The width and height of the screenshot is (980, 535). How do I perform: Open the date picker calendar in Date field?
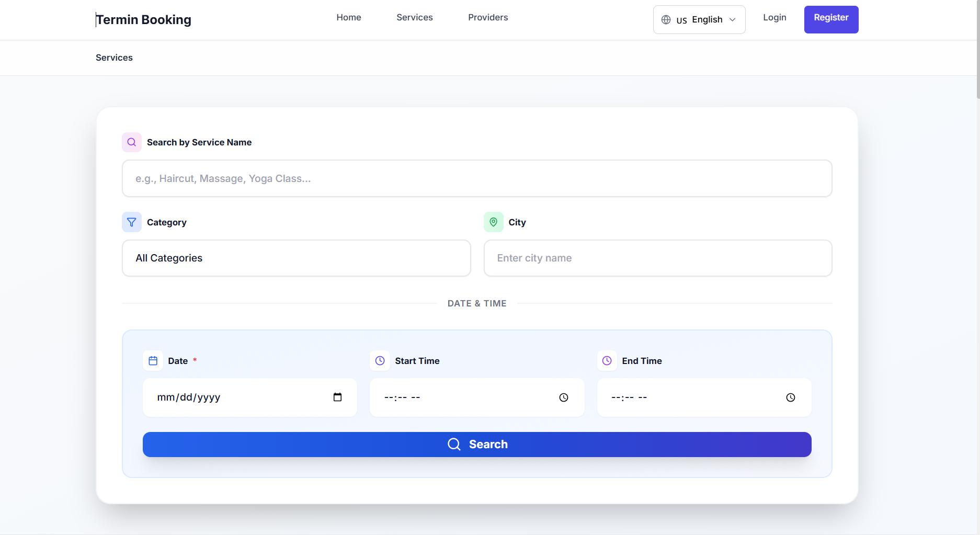tap(337, 397)
